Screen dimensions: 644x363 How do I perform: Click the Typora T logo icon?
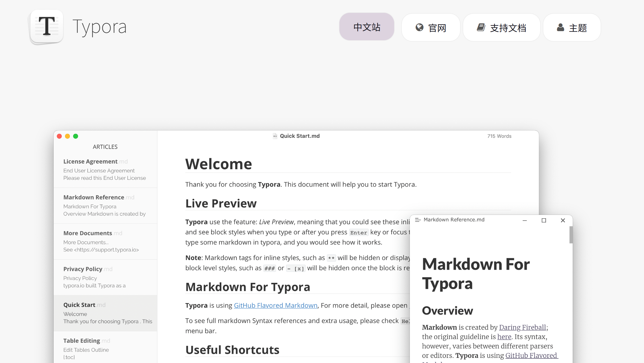[x=46, y=27]
